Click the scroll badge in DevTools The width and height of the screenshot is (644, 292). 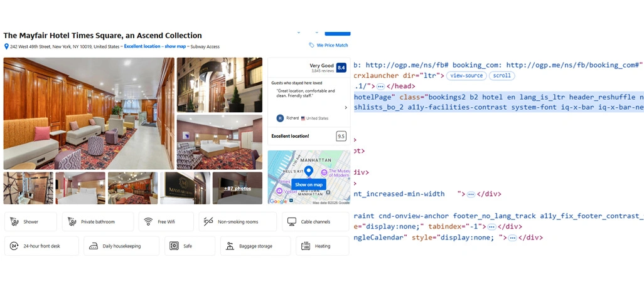[502, 76]
